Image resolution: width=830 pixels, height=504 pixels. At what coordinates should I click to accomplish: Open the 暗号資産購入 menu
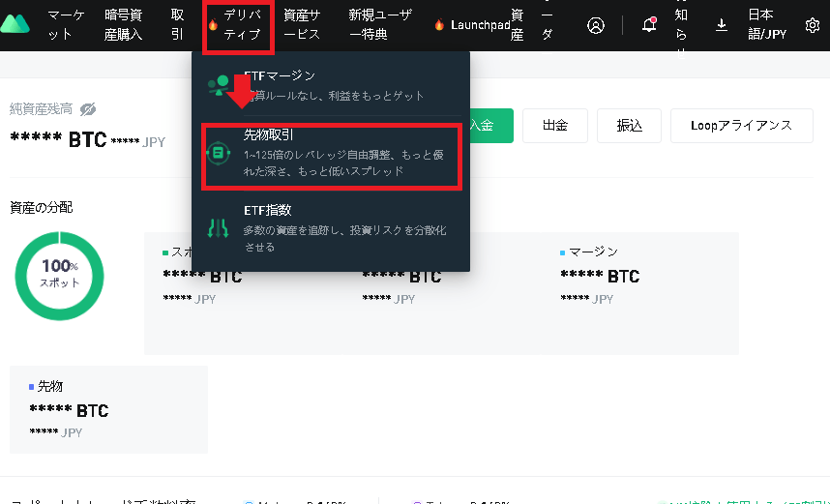[123, 25]
